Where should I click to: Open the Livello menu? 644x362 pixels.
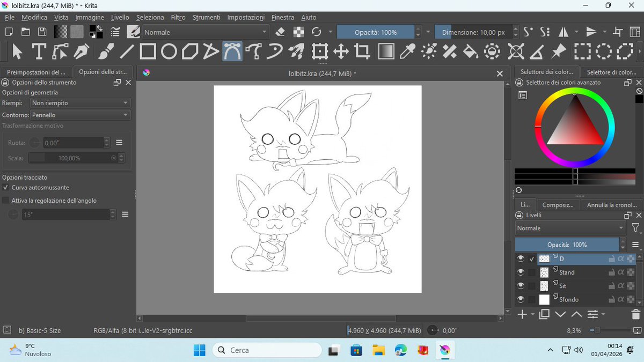[x=120, y=17]
